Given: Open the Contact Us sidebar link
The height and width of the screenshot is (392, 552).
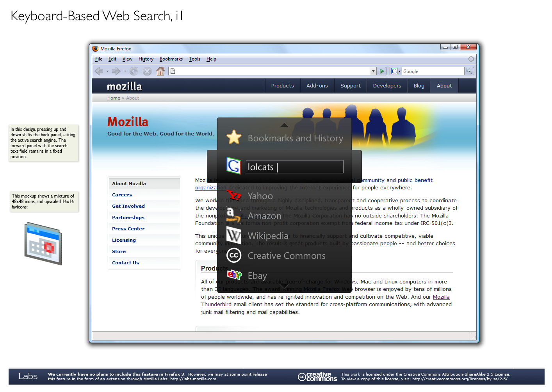Looking at the screenshot, I should coord(125,263).
